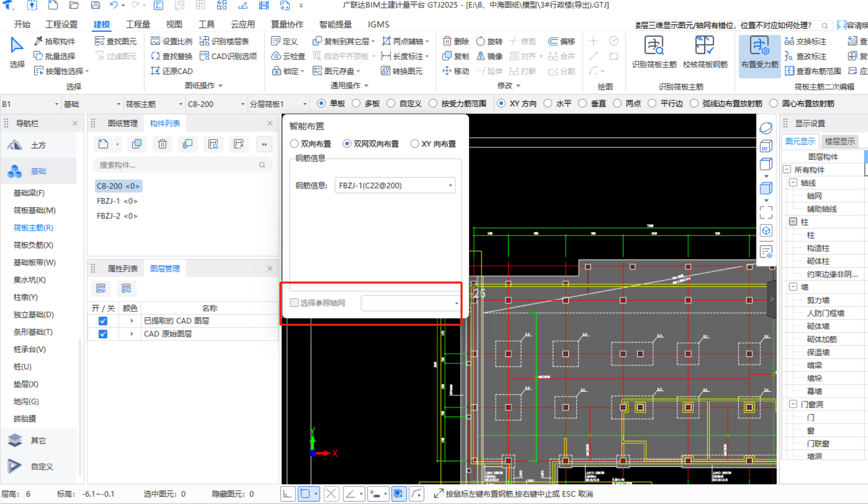868x504 pixels.
Task: Open the 工程量 ribbon tab
Action: pos(138,24)
